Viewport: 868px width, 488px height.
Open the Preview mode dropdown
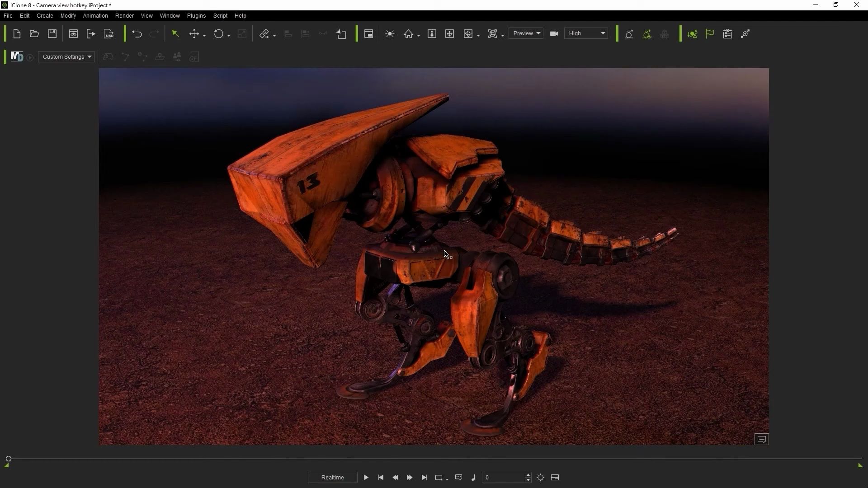(526, 33)
